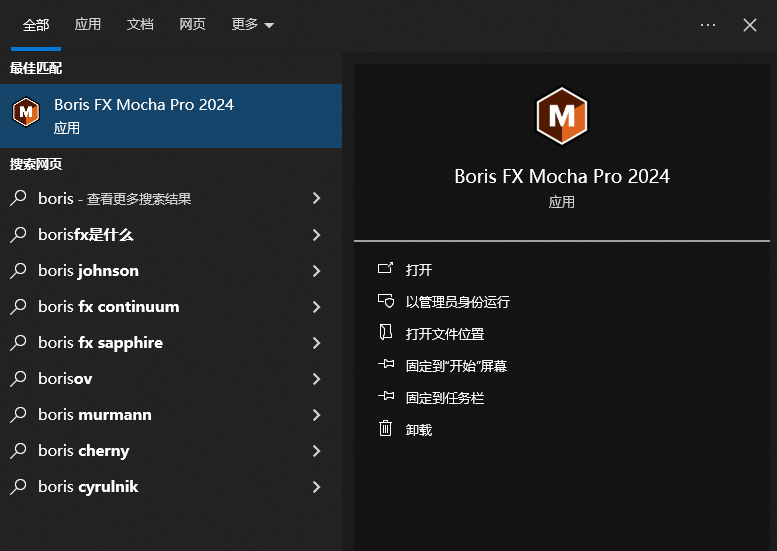777x551 pixels.
Task: Click Boris FX Mocha Pro 2024 title in preview
Action: 562,176
